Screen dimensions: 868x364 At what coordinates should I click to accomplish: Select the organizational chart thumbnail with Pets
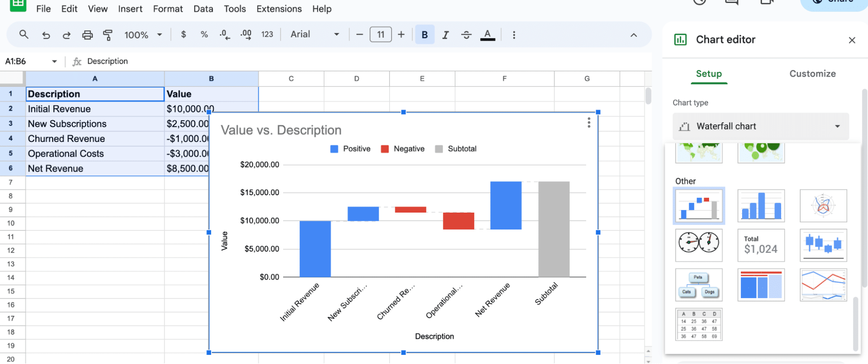pyautogui.click(x=699, y=285)
